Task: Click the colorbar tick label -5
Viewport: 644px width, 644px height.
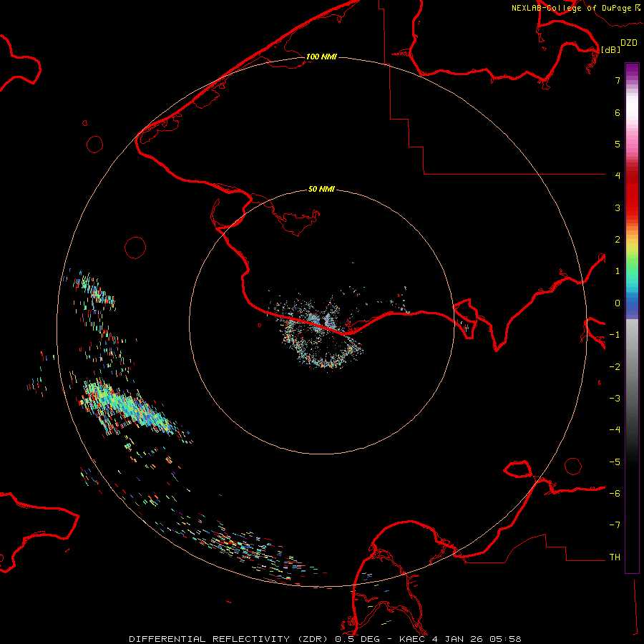Action: pos(615,462)
